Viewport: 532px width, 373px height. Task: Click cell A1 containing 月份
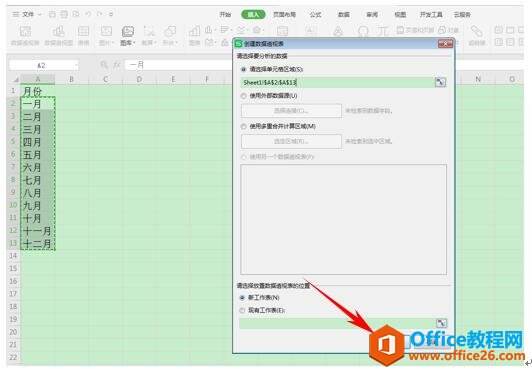pos(38,91)
